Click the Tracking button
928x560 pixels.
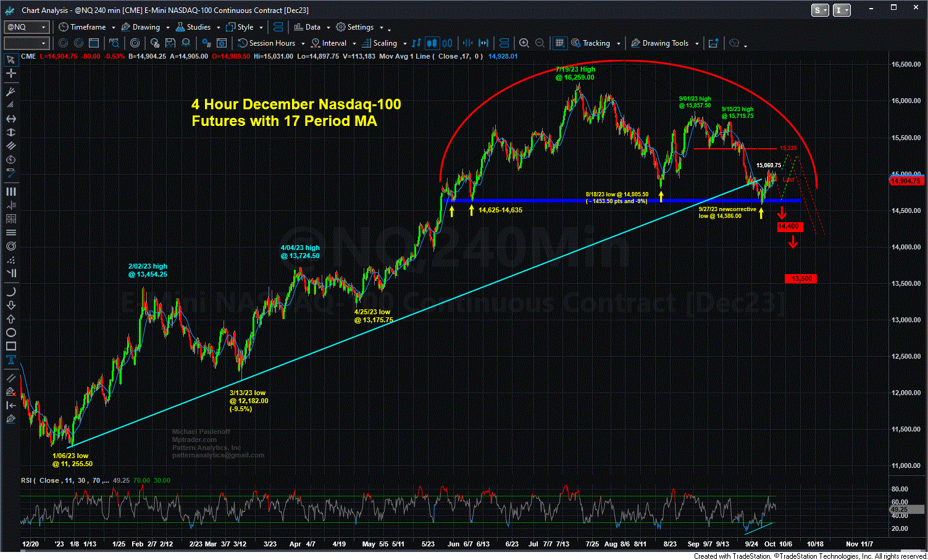(x=590, y=43)
